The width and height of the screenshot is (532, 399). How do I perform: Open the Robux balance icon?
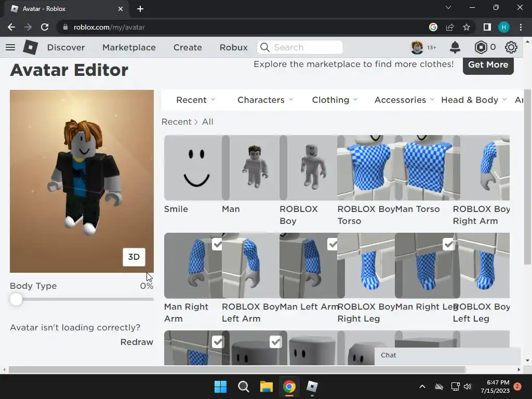pos(481,47)
